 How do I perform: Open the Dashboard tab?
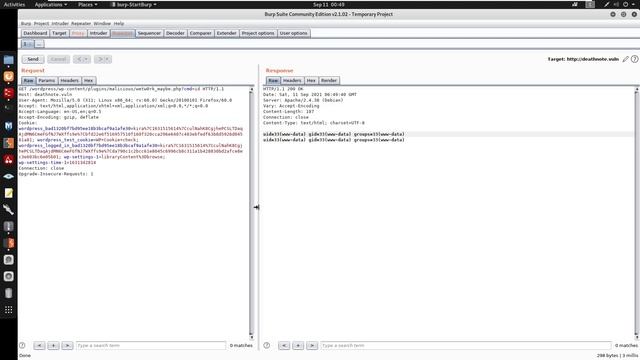coord(35,33)
